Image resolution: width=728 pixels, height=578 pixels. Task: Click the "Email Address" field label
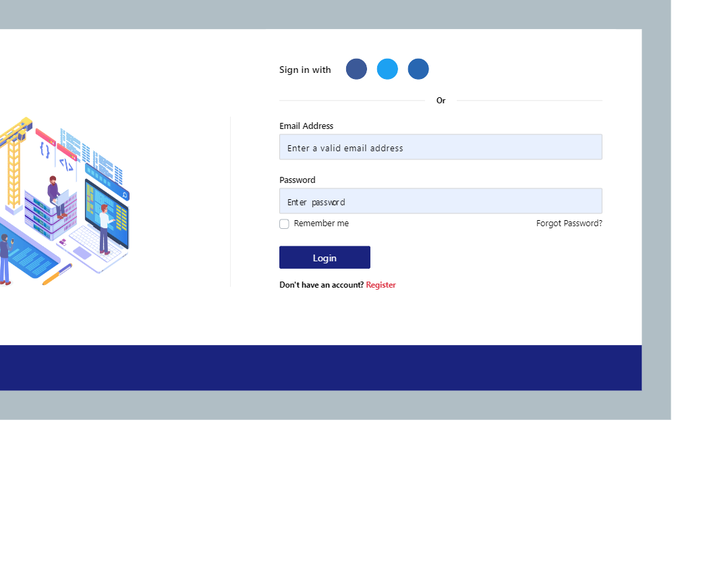coord(306,126)
